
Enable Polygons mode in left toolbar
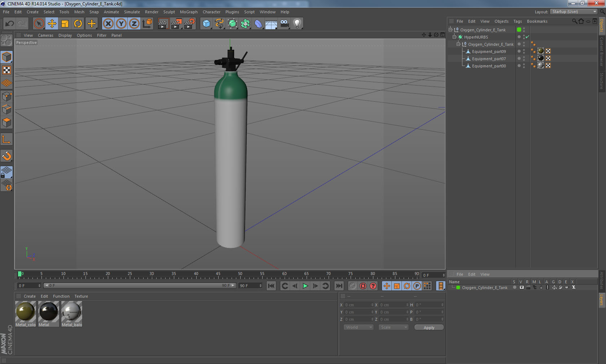[7, 123]
